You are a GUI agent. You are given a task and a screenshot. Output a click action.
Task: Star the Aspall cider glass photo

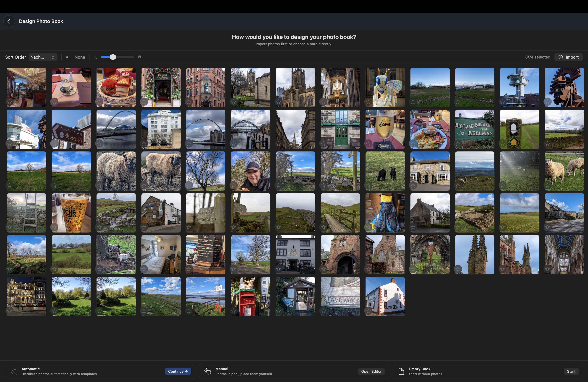(368, 143)
